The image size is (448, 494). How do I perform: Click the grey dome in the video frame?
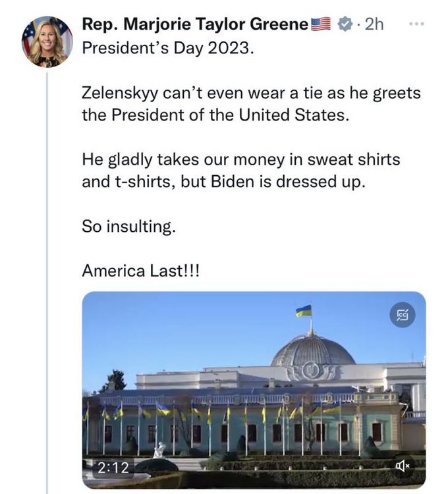[x=312, y=349]
